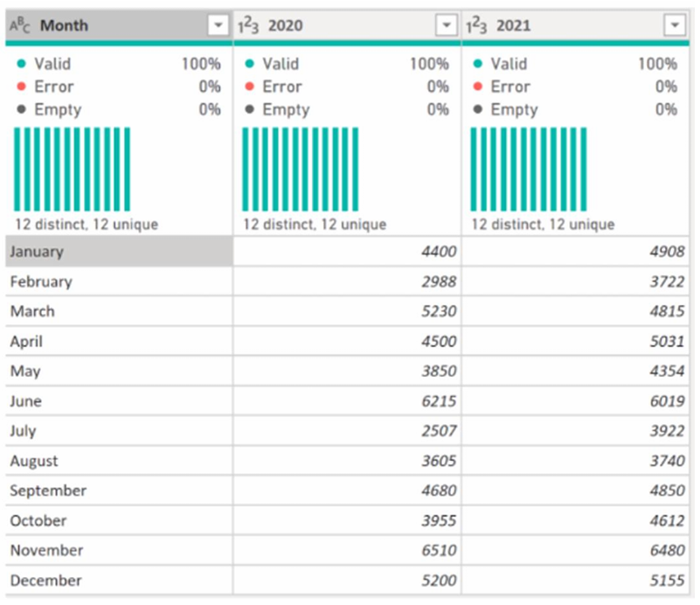Image resolution: width=700 pixels, height=605 pixels.
Task: Select the September row month cell
Action: point(118,490)
